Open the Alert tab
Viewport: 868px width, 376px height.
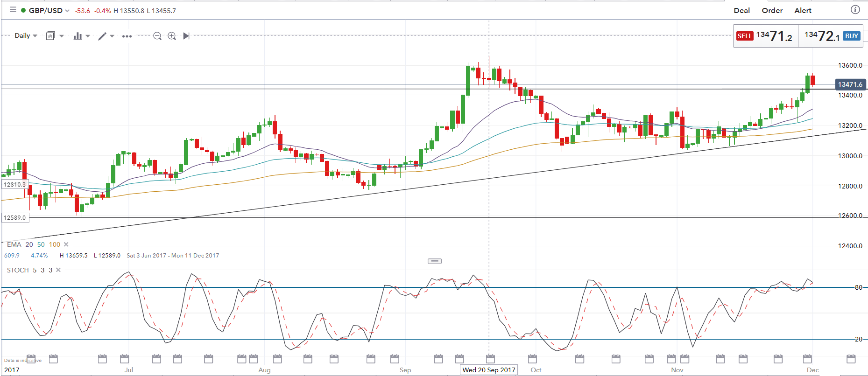(x=803, y=10)
